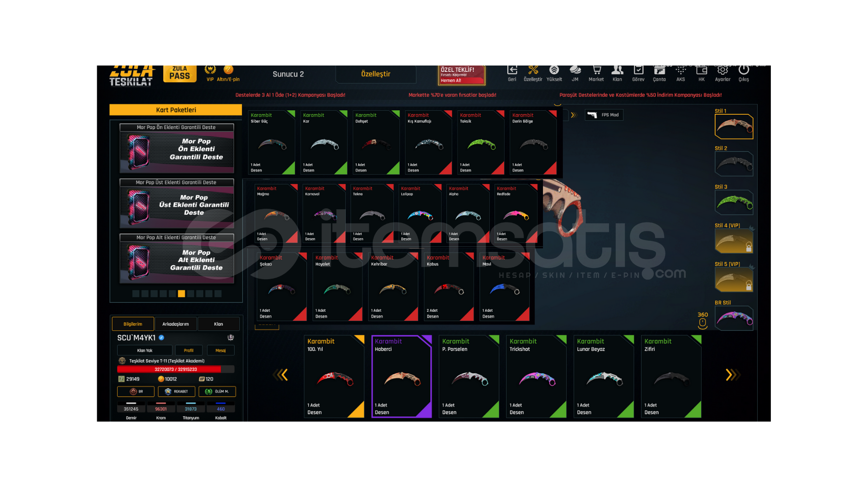The width and height of the screenshot is (868, 488).
Task: Select Stil 1 knife thumbnail
Action: coord(734,127)
